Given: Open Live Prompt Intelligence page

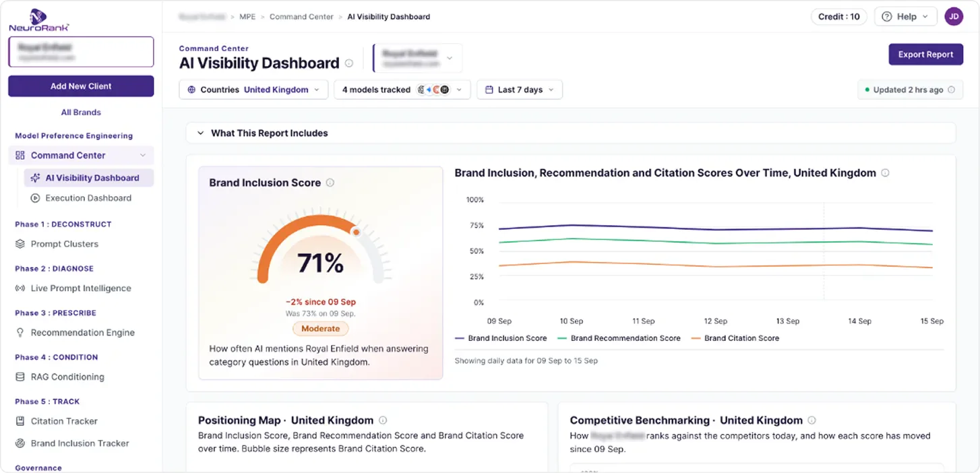Looking at the screenshot, I should [80, 288].
